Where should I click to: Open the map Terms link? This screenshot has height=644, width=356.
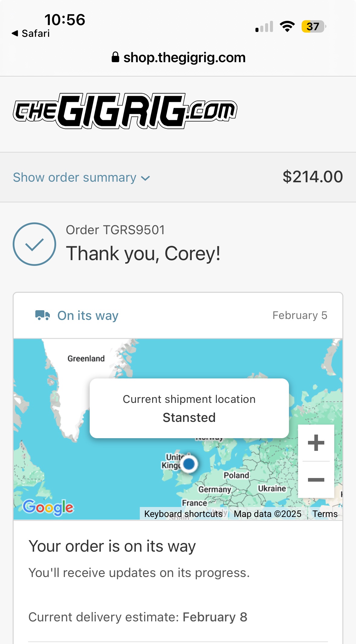point(325,514)
